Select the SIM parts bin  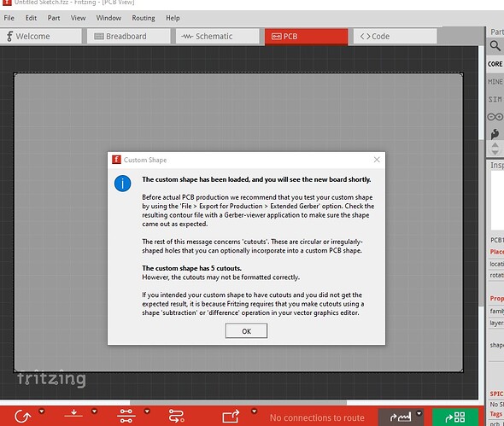495,99
